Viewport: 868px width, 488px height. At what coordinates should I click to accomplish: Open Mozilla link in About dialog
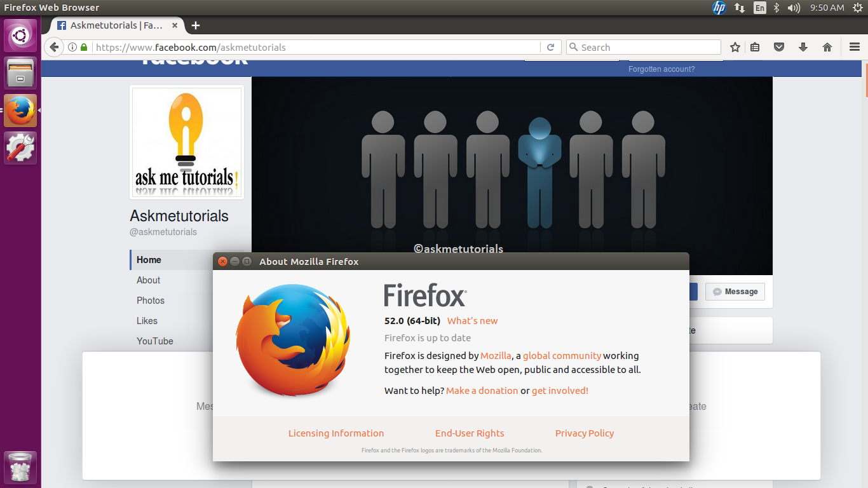click(496, 356)
